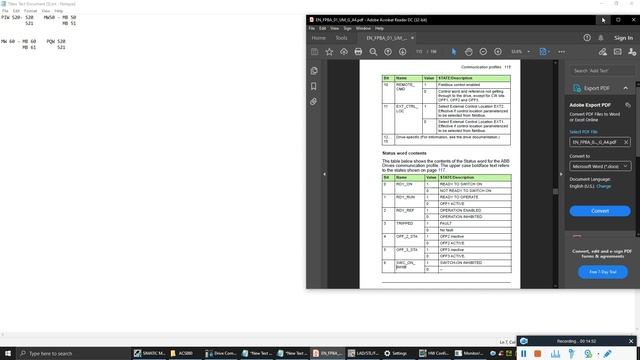The image size is (640, 360).
Task: Open the Settings app on the taskbar
Action: coord(395,353)
